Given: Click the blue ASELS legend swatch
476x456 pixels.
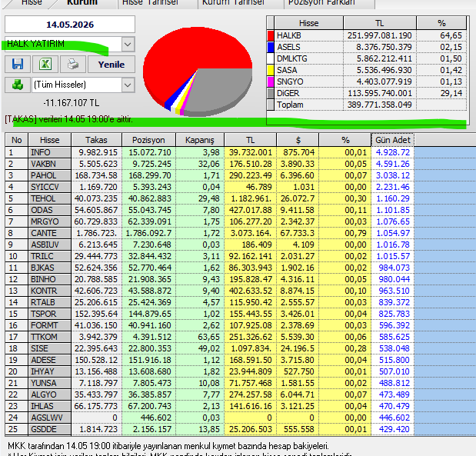Looking at the screenshot, I should click(x=271, y=47).
